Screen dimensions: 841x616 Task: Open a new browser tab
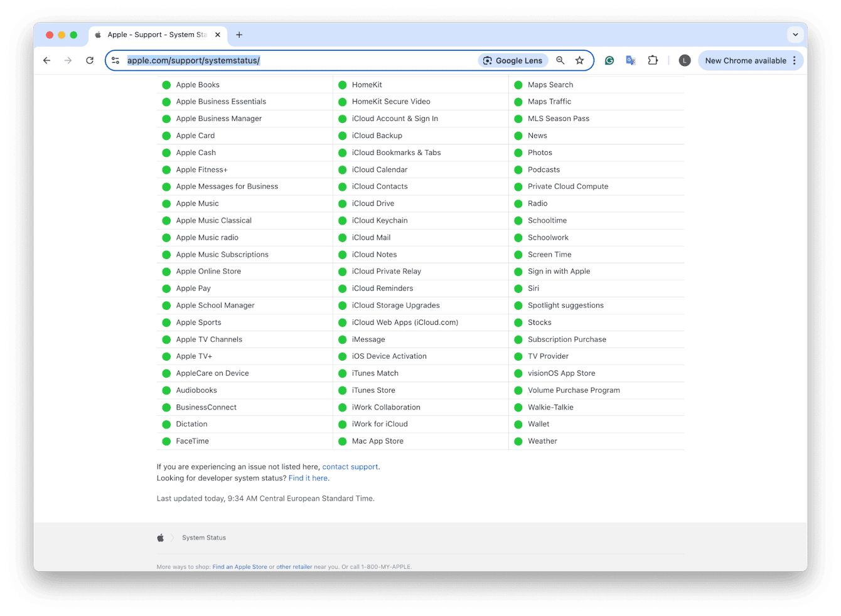click(239, 35)
